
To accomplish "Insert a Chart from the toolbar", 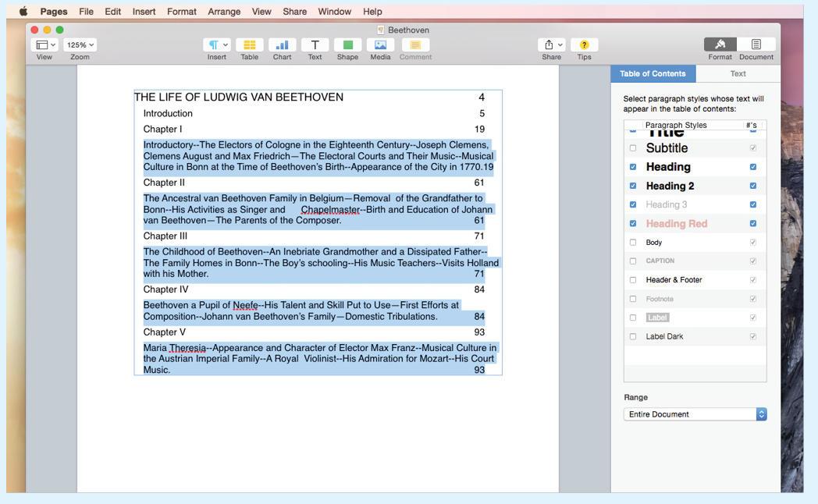I will click(283, 44).
